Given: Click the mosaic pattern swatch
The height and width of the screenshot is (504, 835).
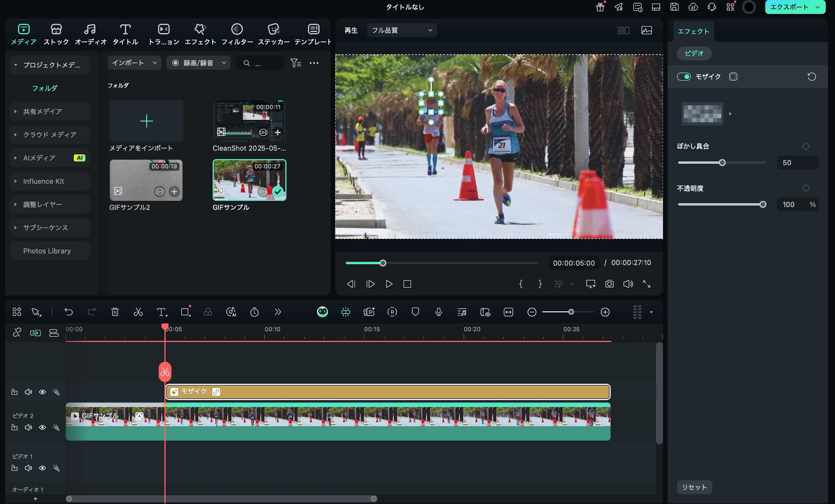Looking at the screenshot, I should (702, 114).
